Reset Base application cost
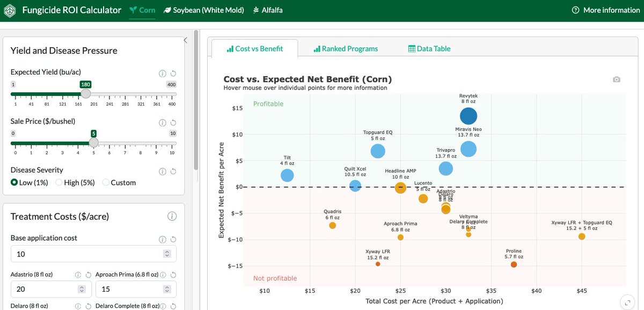The width and height of the screenshot is (644, 310). tap(173, 239)
